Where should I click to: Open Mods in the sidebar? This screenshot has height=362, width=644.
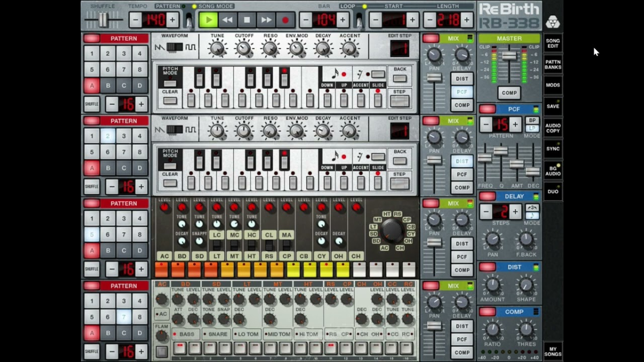pos(553,85)
